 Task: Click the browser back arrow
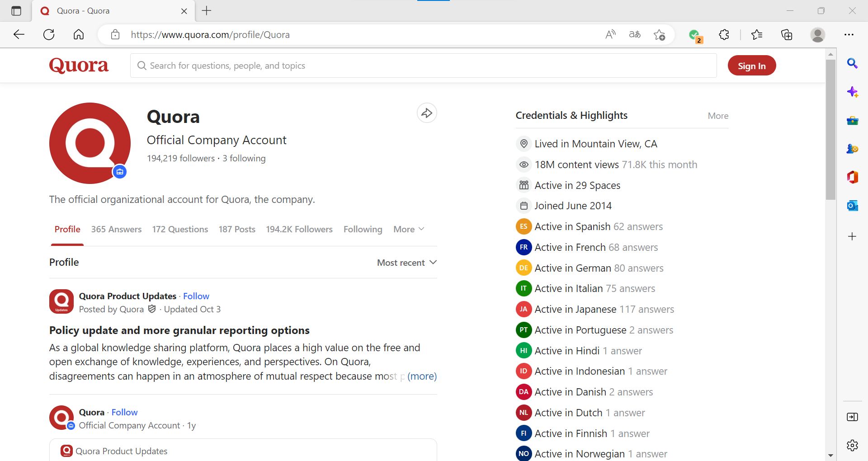click(19, 35)
